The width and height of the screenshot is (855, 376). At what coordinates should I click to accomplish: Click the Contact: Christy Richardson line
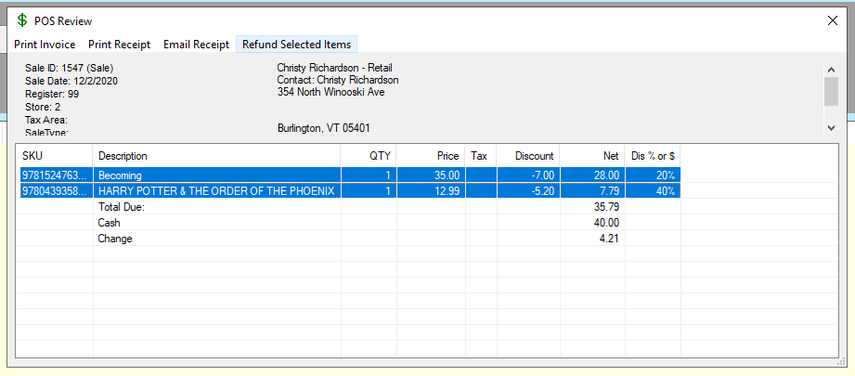pos(338,80)
